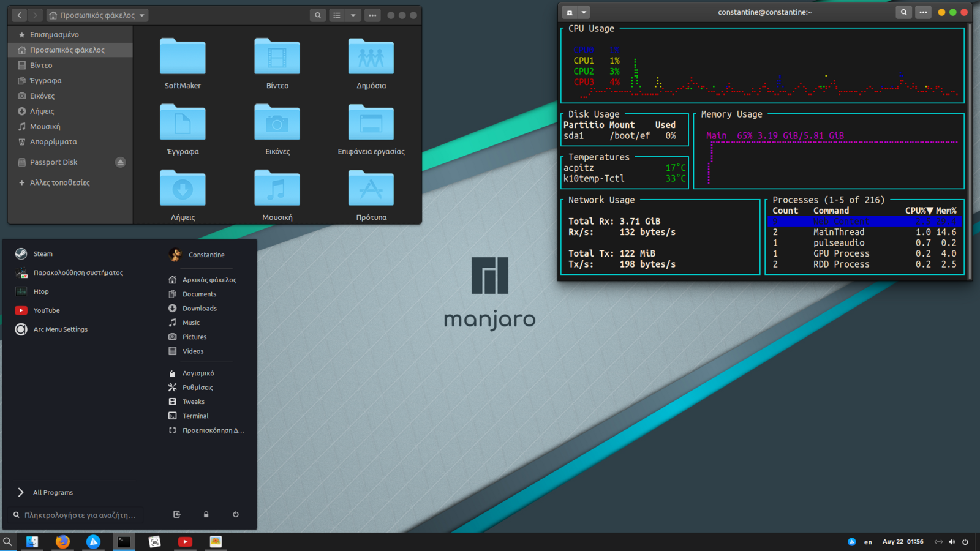This screenshot has width=980, height=551.
Task: Open the Βίντεο folder icon
Action: [277, 56]
